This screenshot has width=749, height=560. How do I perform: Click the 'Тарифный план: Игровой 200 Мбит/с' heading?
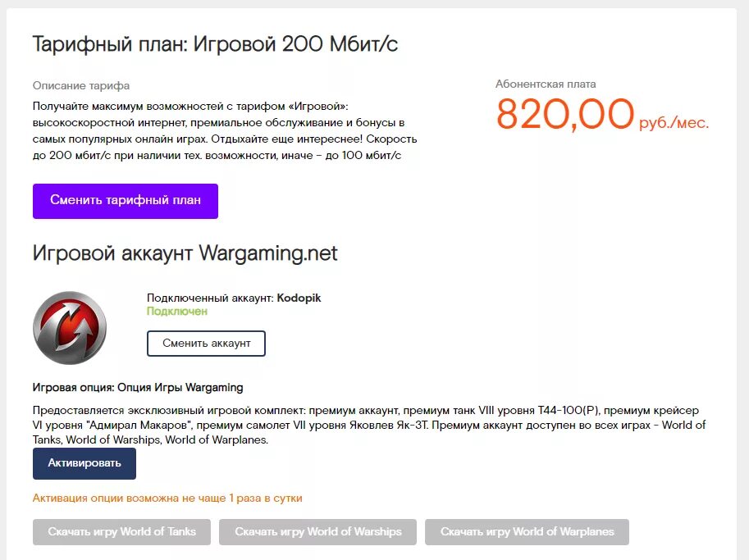pyautogui.click(x=215, y=44)
